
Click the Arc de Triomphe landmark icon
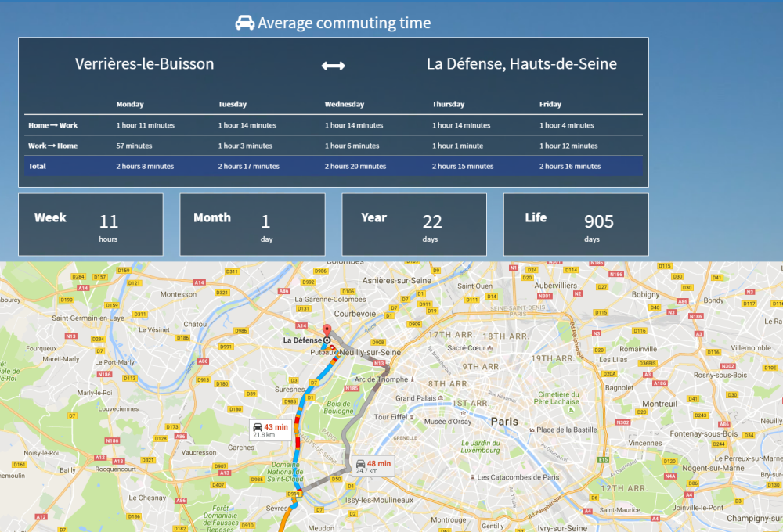click(x=413, y=379)
